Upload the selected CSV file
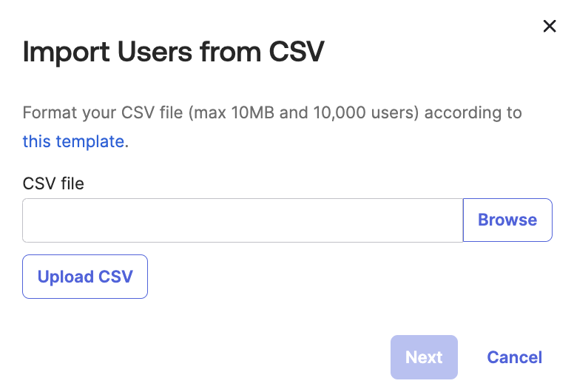Image resolution: width=574 pixels, height=392 pixels. click(x=85, y=277)
